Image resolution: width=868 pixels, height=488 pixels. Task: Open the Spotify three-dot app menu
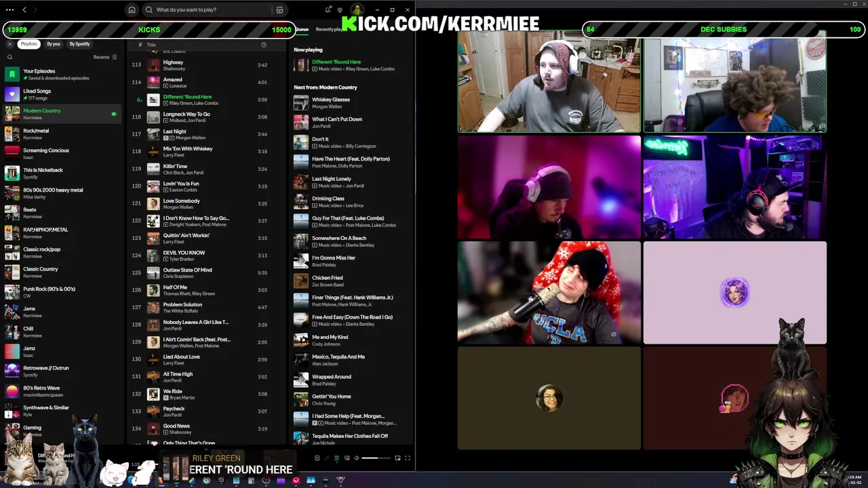click(x=9, y=9)
